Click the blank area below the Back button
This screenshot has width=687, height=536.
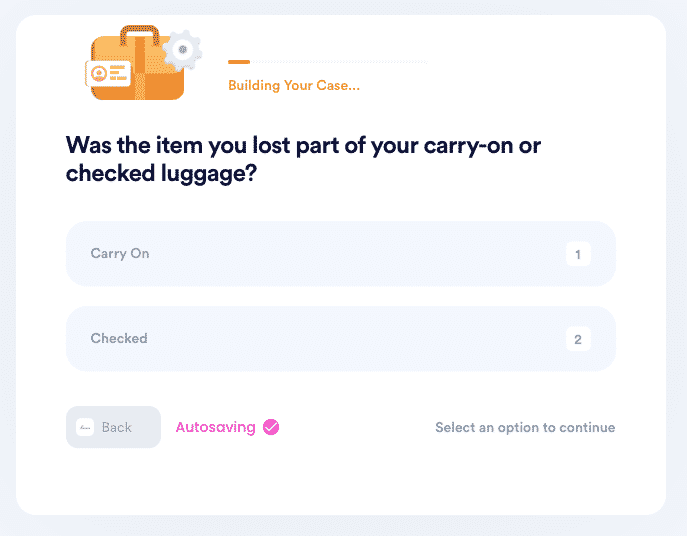[x=113, y=480]
